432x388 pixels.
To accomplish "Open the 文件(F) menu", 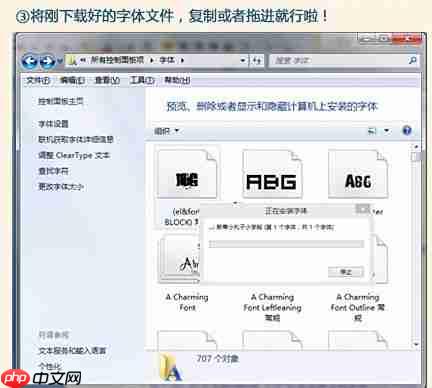I will coord(38,80).
